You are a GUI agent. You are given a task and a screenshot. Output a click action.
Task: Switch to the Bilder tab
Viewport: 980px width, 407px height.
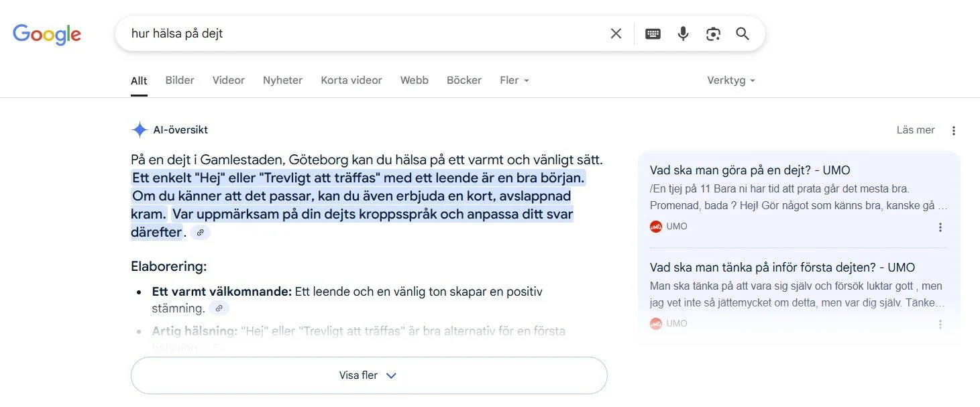[180, 80]
